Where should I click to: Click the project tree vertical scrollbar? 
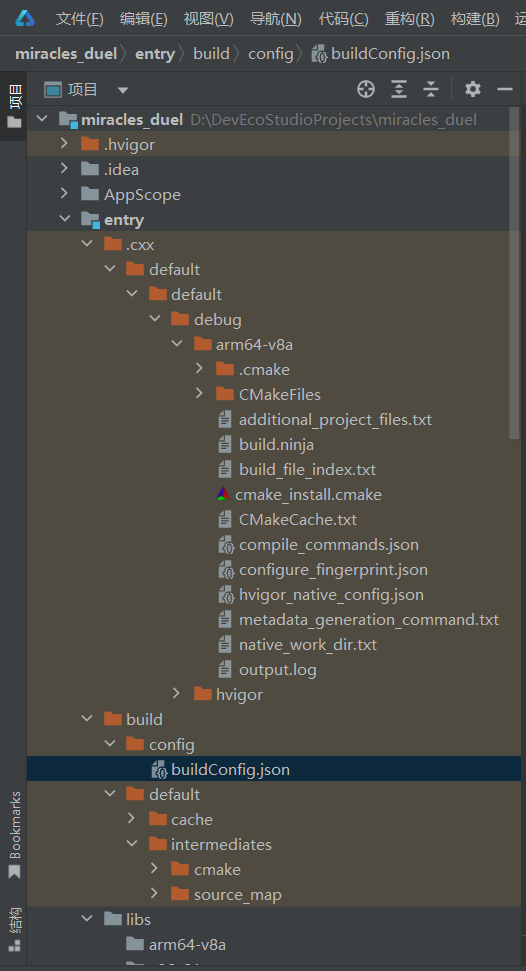click(x=514, y=272)
